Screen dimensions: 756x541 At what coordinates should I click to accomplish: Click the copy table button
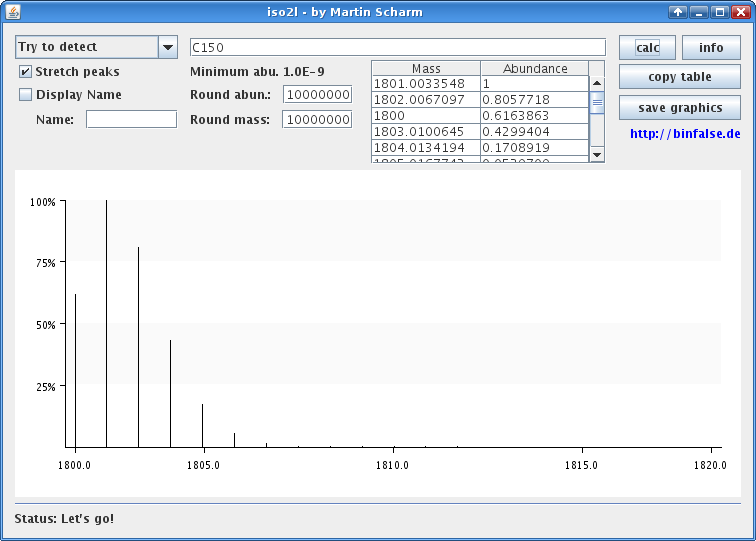click(x=680, y=77)
